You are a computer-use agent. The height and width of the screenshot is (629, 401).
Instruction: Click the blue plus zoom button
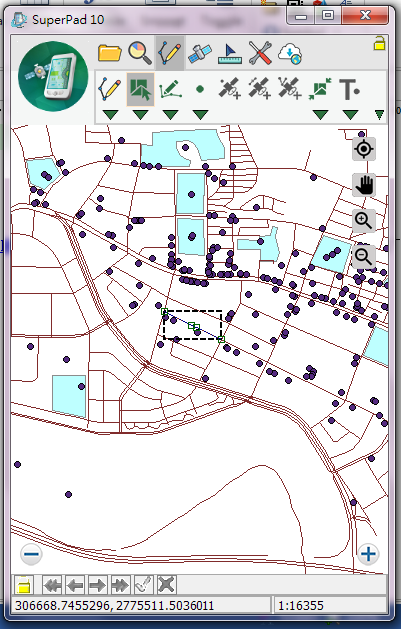[368, 554]
